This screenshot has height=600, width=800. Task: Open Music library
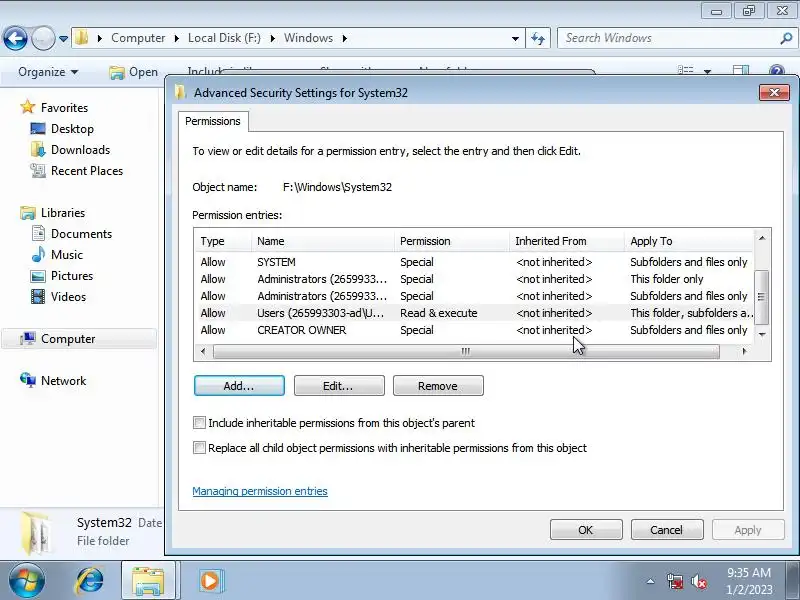coord(67,255)
